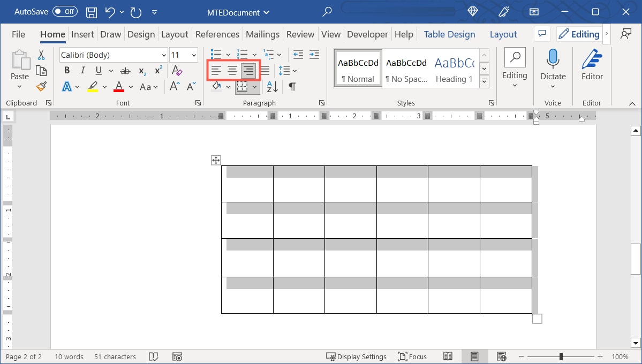642x364 pixels.
Task: Click the word count in status bar
Action: [69, 356]
